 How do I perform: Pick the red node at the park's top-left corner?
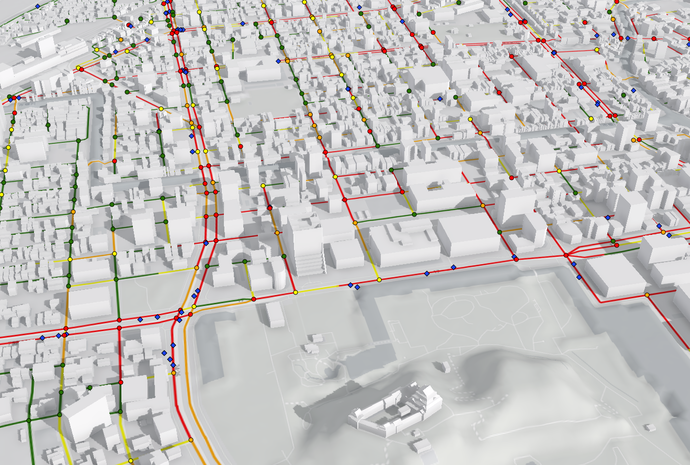[x=254, y=299]
